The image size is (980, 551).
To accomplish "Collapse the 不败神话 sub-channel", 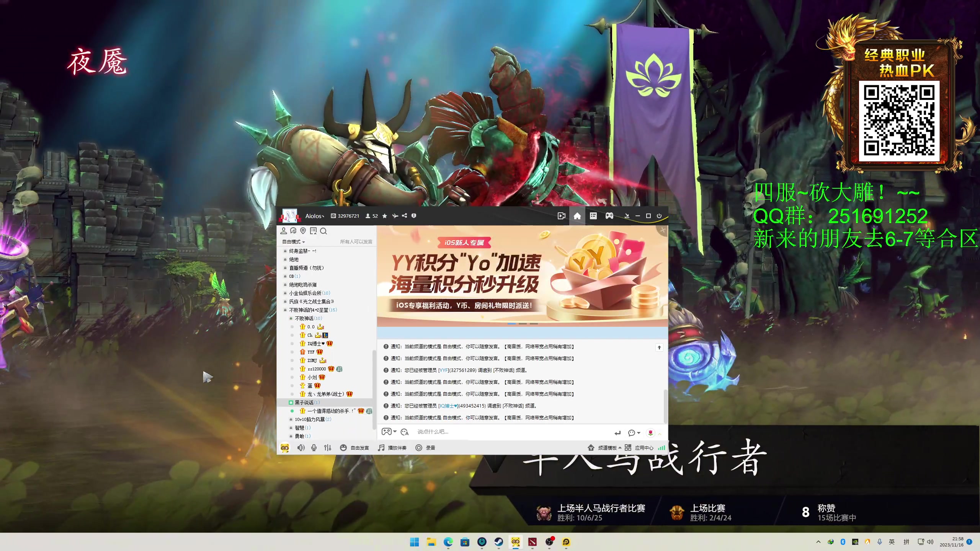I will (x=308, y=318).
